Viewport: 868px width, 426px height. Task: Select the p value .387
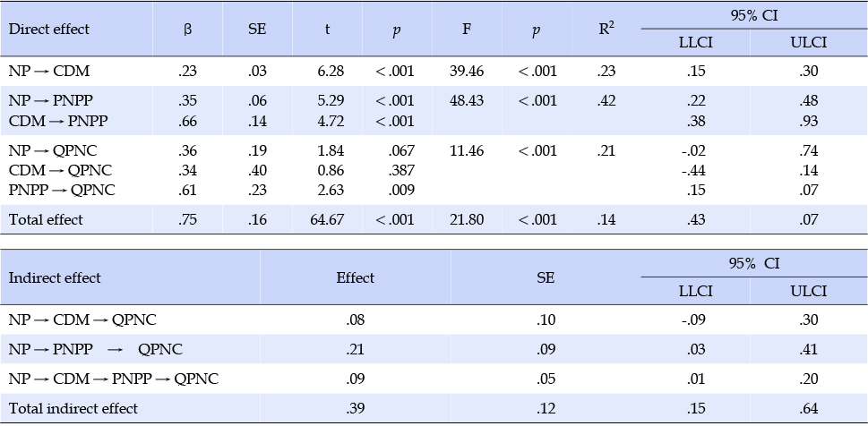[x=401, y=170]
